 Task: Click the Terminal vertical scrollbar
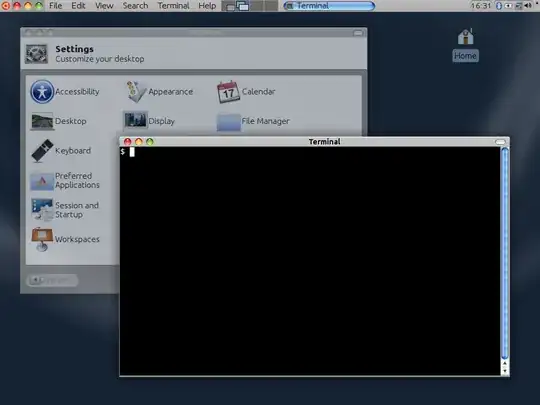point(505,253)
